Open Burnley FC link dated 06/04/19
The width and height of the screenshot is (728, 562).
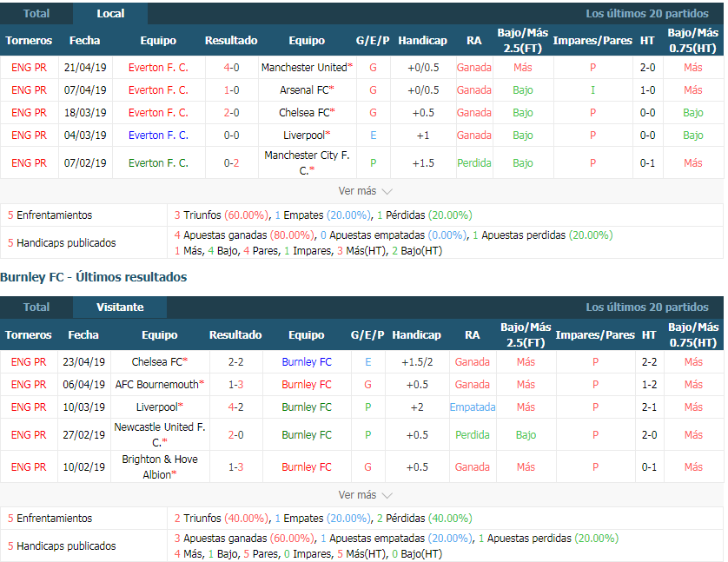pyautogui.click(x=307, y=384)
